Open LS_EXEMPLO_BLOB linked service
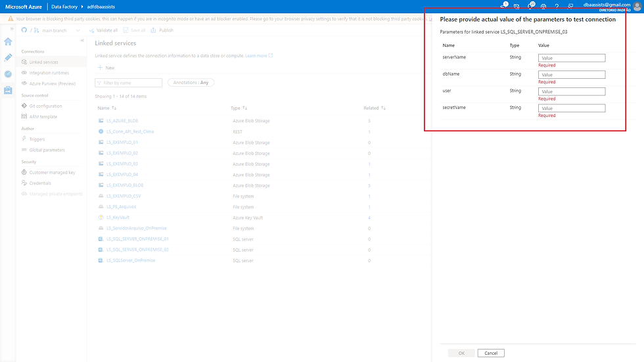This screenshot has width=644, height=362. tap(125, 185)
